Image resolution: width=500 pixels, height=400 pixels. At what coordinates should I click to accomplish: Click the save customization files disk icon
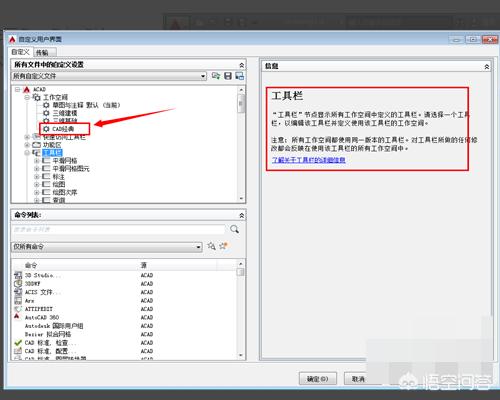click(x=228, y=76)
